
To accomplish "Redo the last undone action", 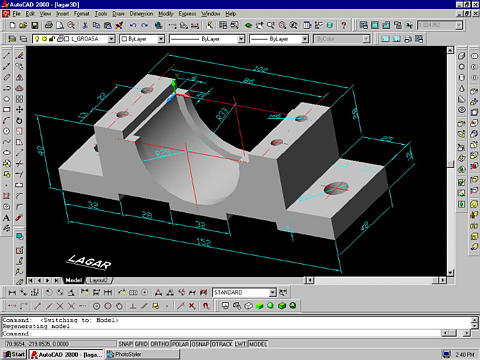I will tap(144, 25).
